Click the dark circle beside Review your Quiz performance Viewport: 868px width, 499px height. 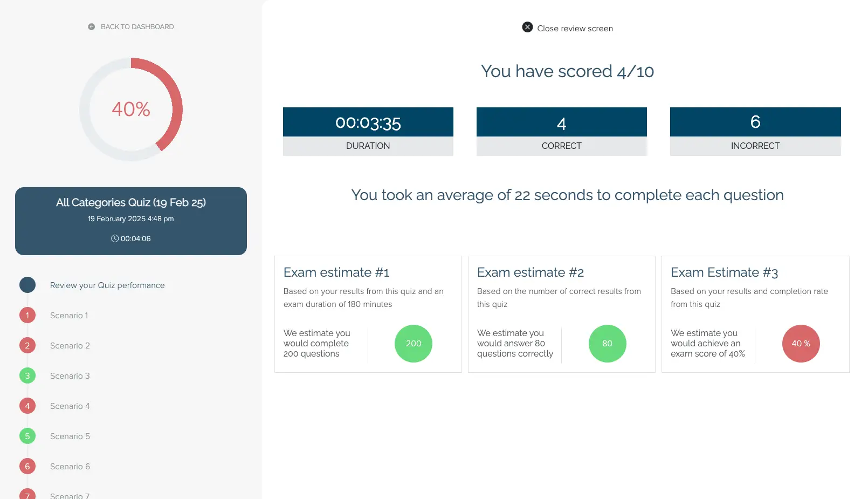(x=27, y=285)
